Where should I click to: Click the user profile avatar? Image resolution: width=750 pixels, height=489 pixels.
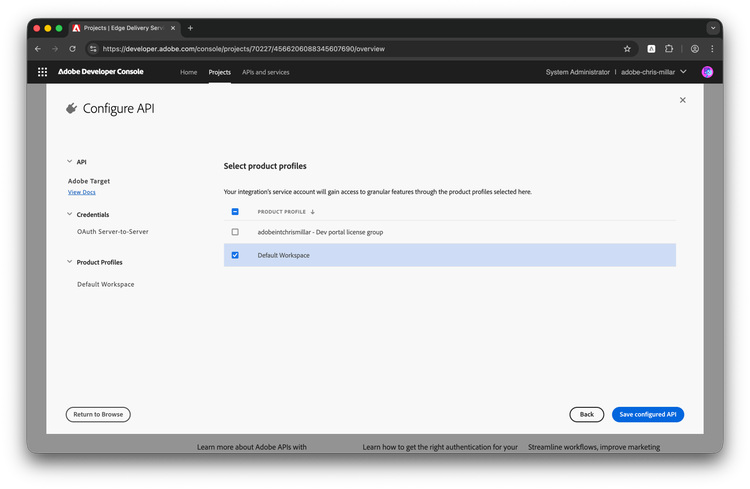[707, 72]
